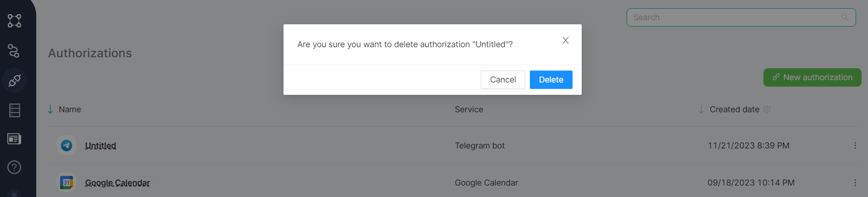
Task: Click the Telegram icon beside Untitled
Action: tap(67, 146)
